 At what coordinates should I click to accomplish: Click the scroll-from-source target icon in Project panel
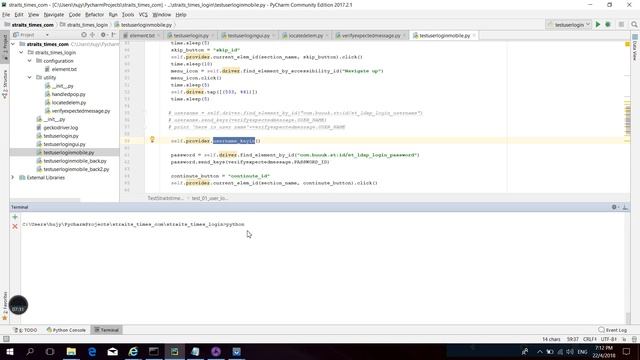click(84, 35)
